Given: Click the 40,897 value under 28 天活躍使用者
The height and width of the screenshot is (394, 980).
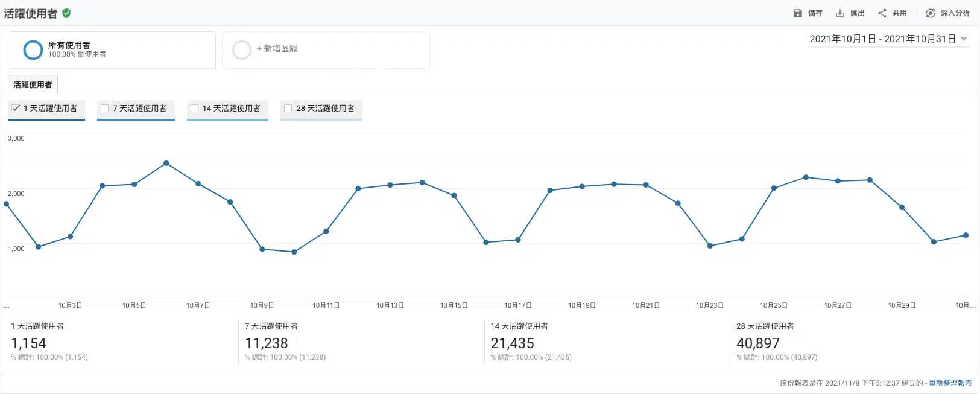Looking at the screenshot, I should (758, 343).
